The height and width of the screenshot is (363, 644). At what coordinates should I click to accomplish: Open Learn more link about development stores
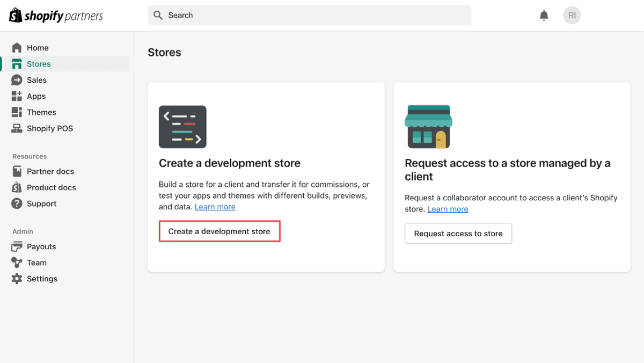(215, 206)
